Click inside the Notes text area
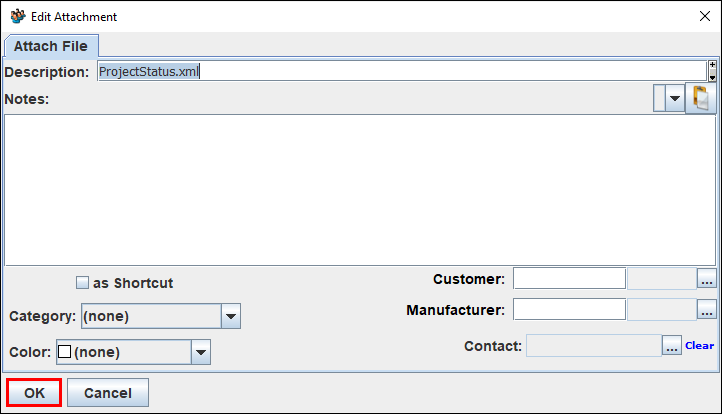This screenshot has width=722, height=414. [360, 190]
